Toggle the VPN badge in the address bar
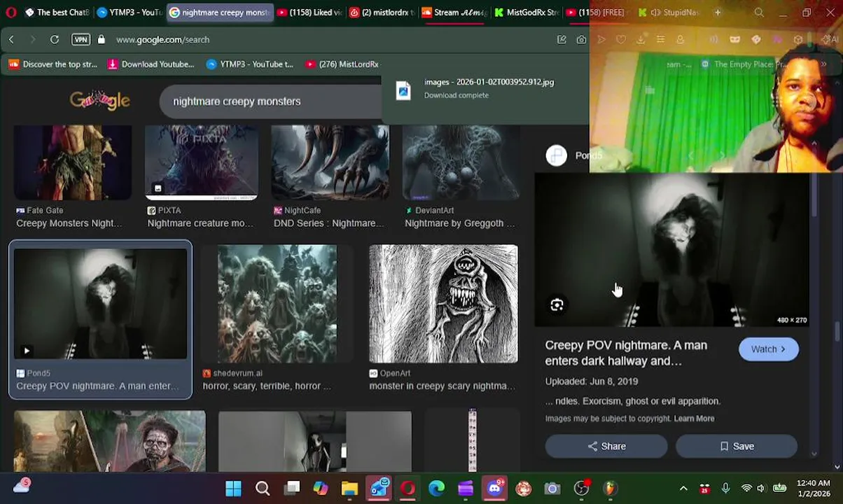Image resolution: width=843 pixels, height=504 pixels. 81,40
